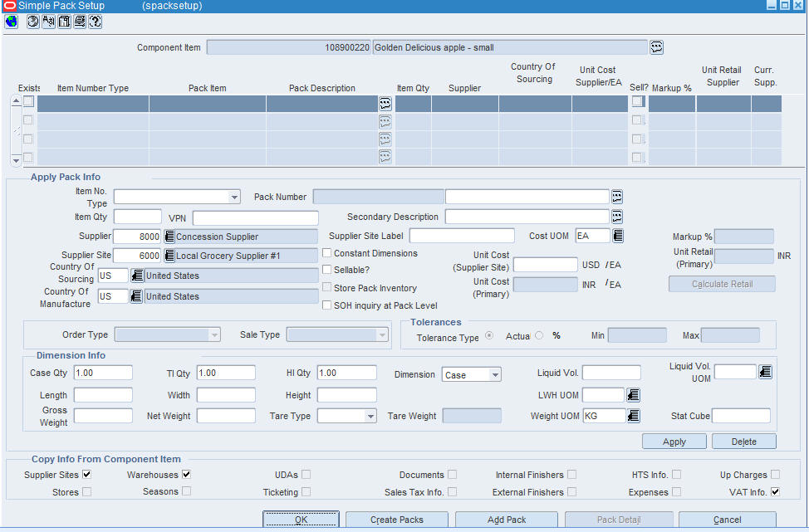Open Liquid Vol. UOM list of values icon

[765, 372]
